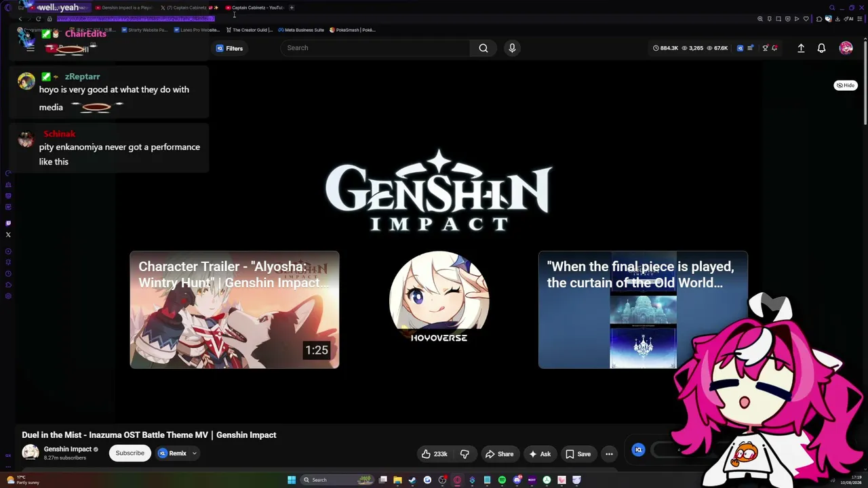Go back with the browser back arrow
This screenshot has height=488, width=868.
click(x=20, y=19)
